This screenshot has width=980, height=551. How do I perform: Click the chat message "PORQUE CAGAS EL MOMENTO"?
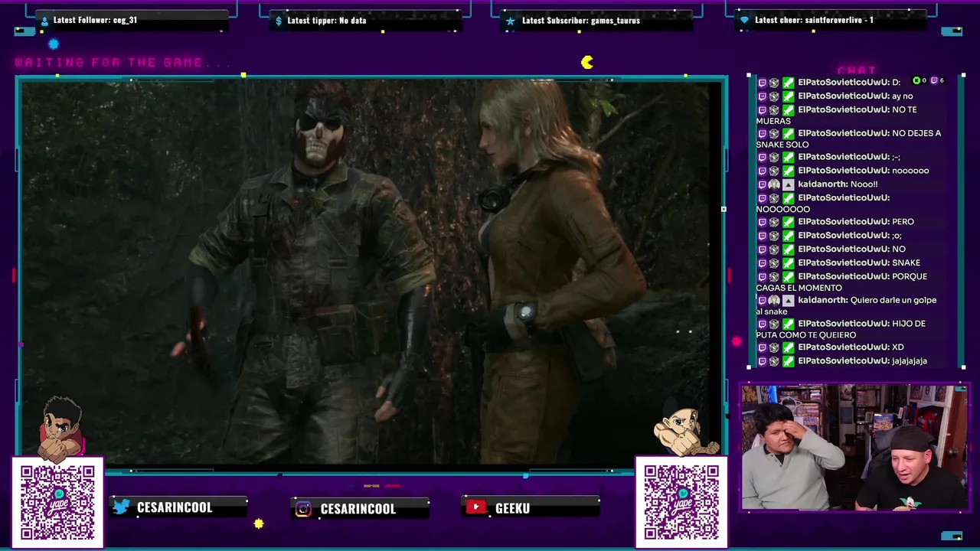[841, 282]
